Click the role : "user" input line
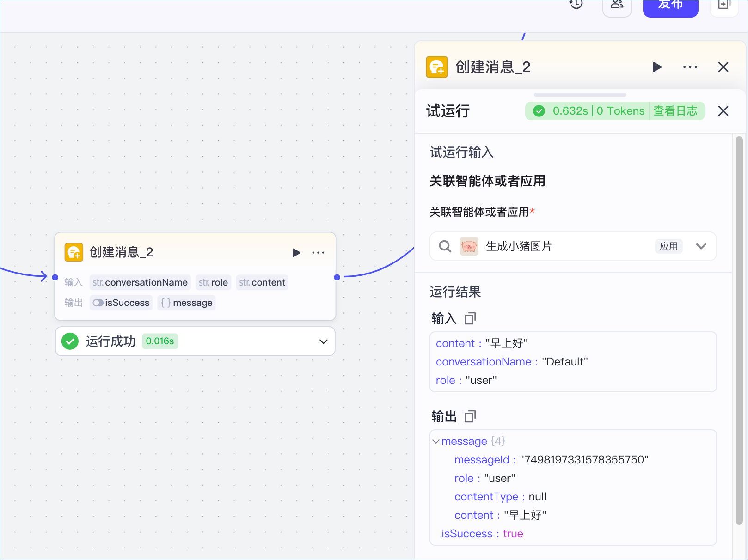 point(466,380)
